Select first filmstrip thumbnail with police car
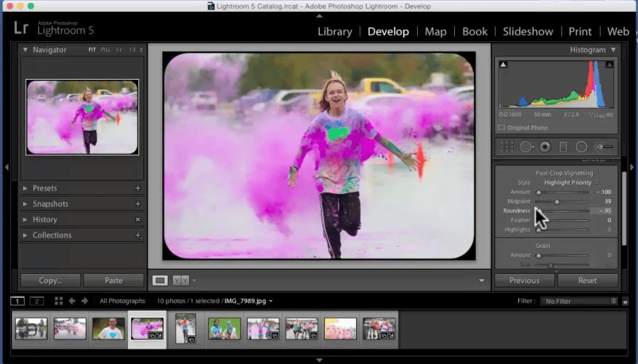This screenshot has height=364, width=638. pyautogui.click(x=31, y=328)
